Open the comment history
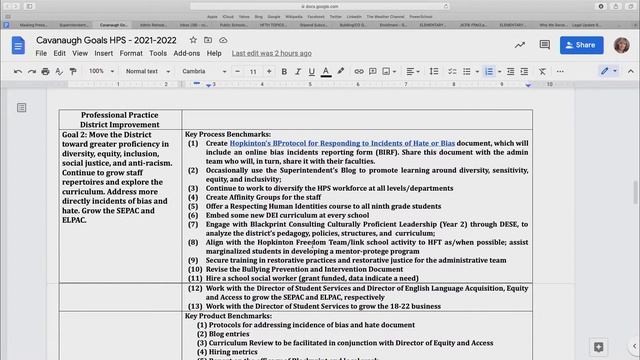Screen dimensions: 640x360 coord(544,45)
